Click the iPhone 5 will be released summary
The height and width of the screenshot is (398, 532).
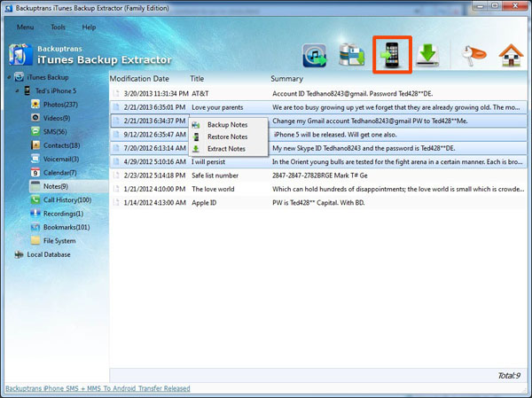pyautogui.click(x=335, y=135)
